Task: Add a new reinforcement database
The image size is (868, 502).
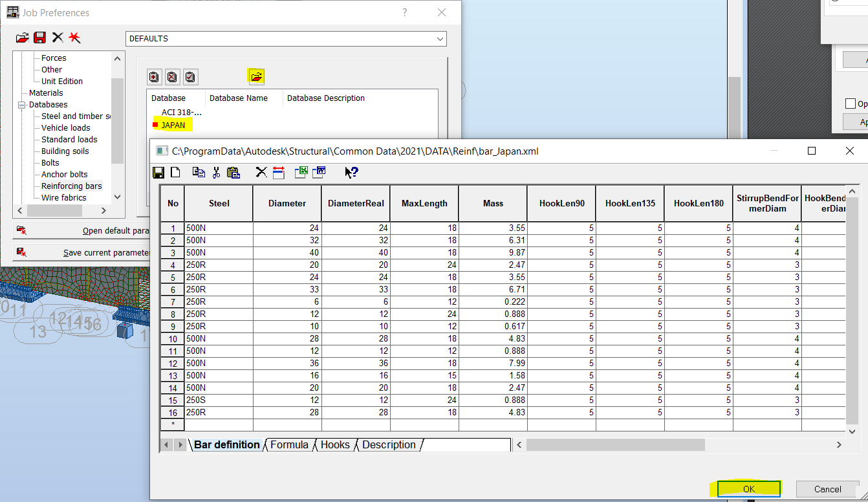Action: point(154,76)
